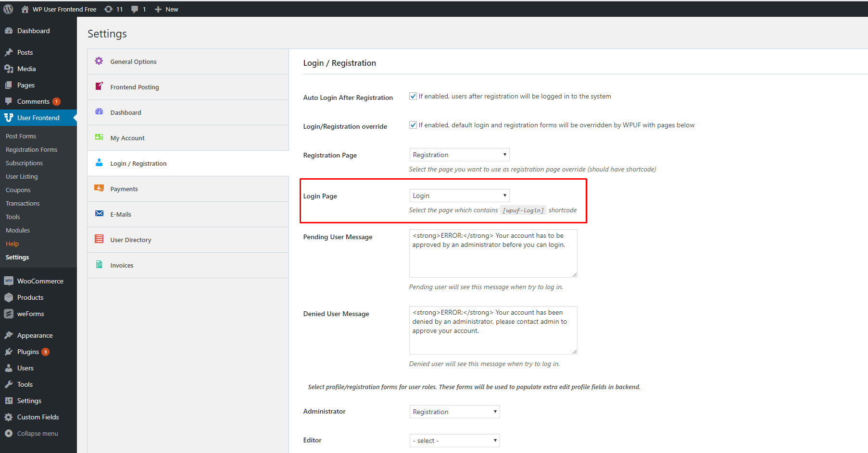The height and width of the screenshot is (453, 868).
Task: Open the Administrator role form dropdown
Action: pos(454,412)
